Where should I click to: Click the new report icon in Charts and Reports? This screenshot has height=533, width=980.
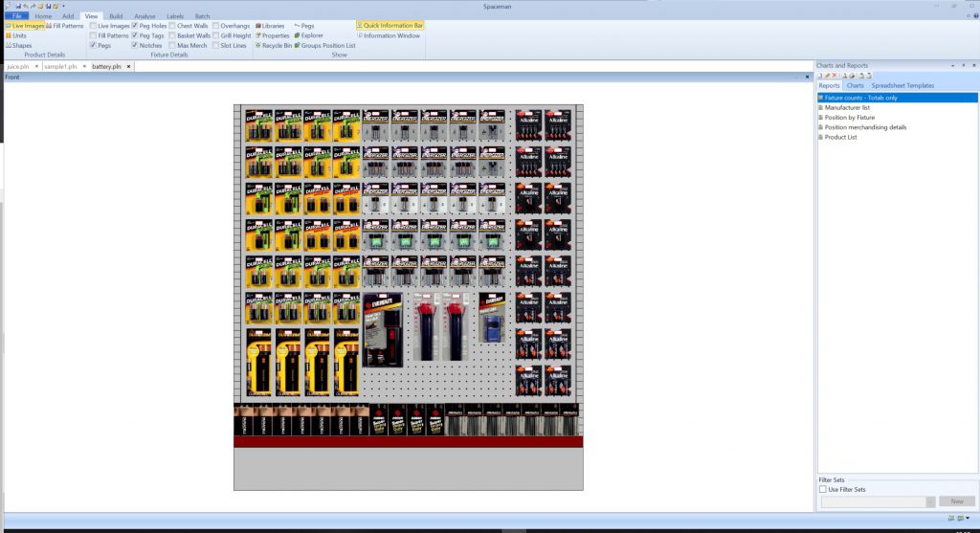point(820,76)
